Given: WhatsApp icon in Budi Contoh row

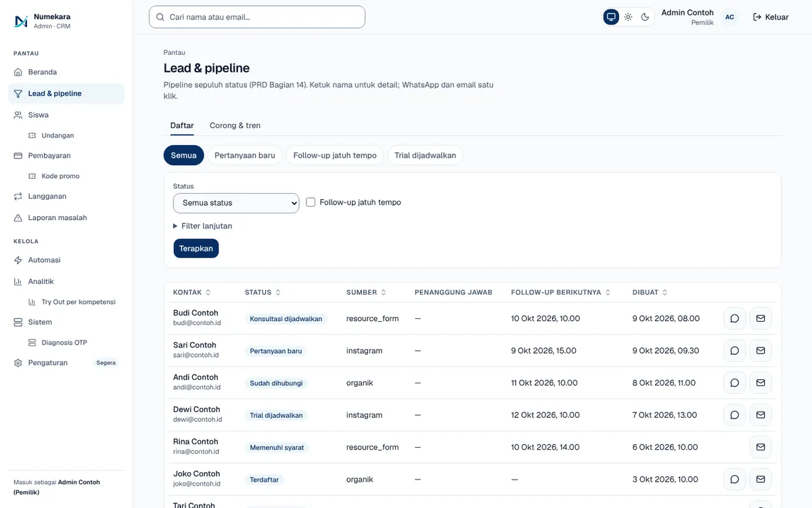Looking at the screenshot, I should [735, 318].
